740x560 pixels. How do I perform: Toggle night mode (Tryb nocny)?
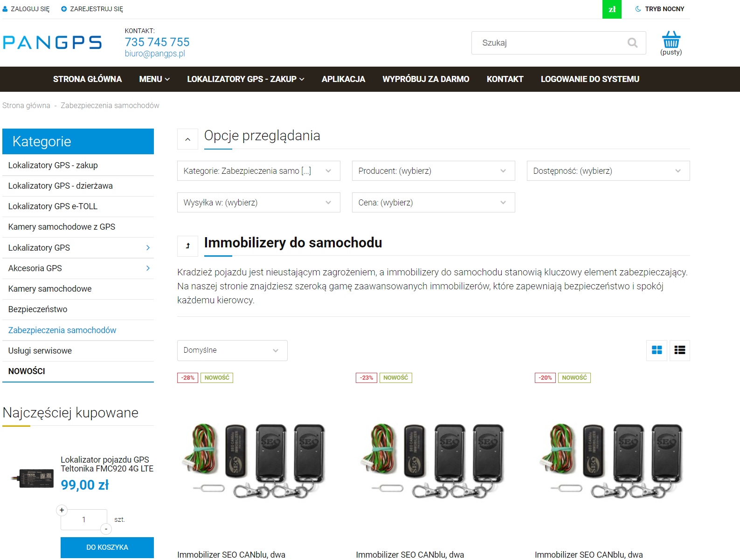(660, 9)
